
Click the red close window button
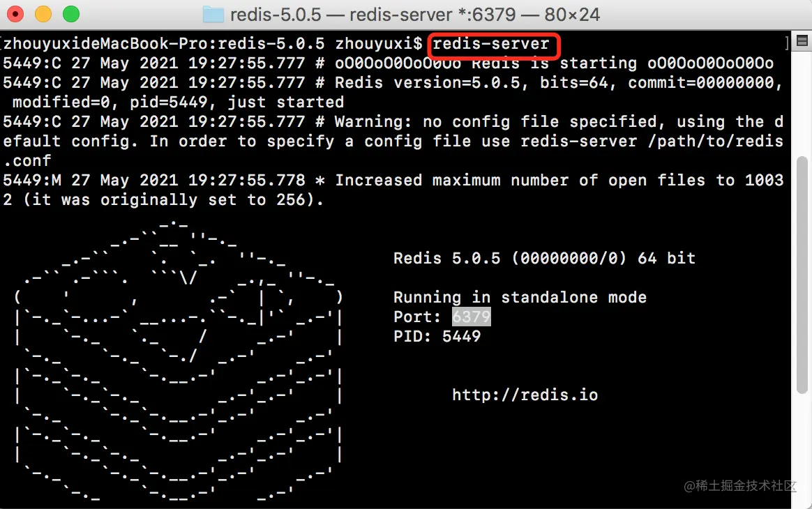coord(15,14)
